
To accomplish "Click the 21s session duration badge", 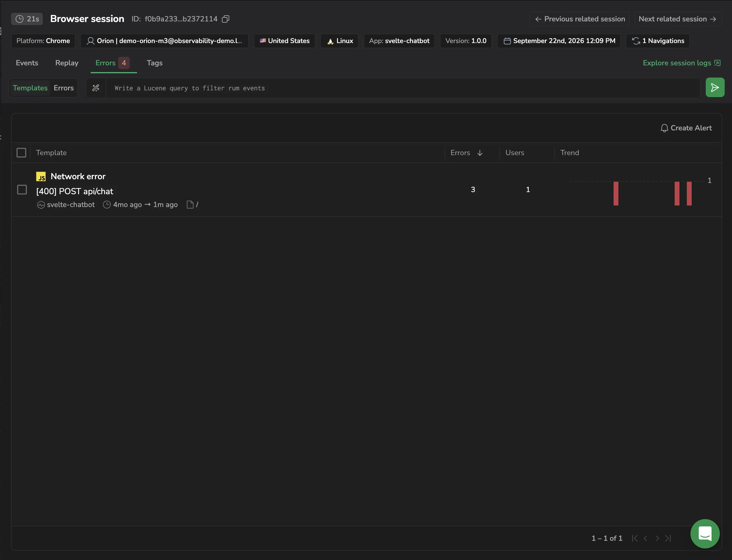I will click(27, 19).
